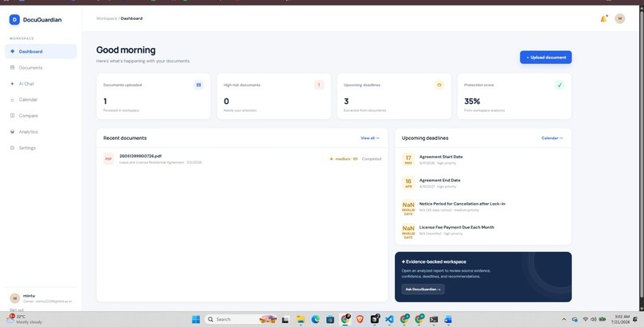Click the Completed status text
The image size is (644, 327).
pyautogui.click(x=372, y=159)
